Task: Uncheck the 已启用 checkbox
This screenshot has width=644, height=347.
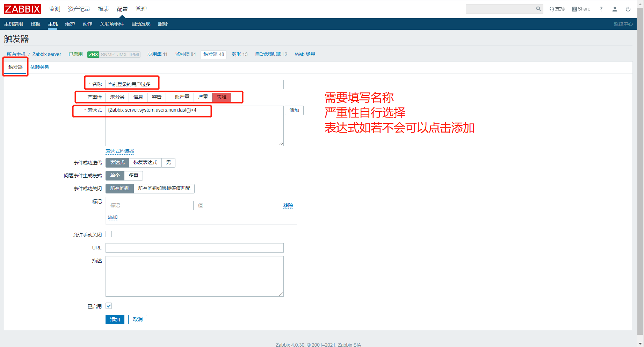Action: pos(109,306)
